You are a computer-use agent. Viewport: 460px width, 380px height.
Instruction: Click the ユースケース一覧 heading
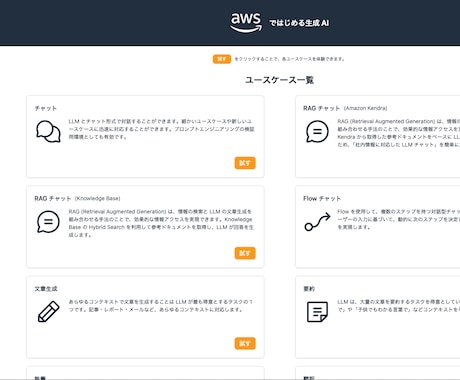[x=279, y=80]
